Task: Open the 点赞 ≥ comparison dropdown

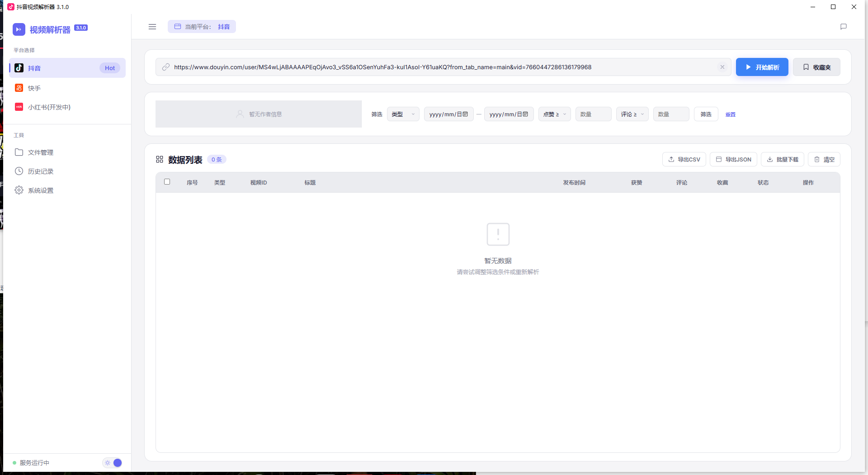Action: click(x=554, y=114)
